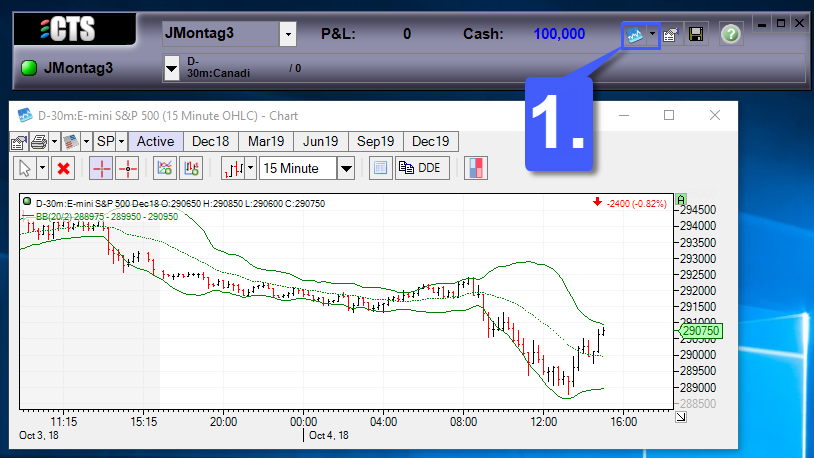Viewport: 814px width, 458px height.
Task: Click the CTS logo
Action: (x=75, y=29)
